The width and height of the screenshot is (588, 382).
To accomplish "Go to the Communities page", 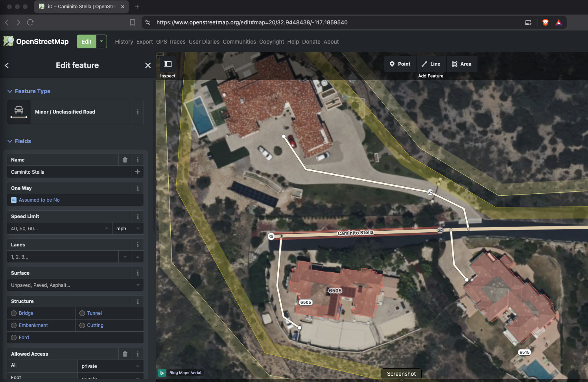I will 239,42.
